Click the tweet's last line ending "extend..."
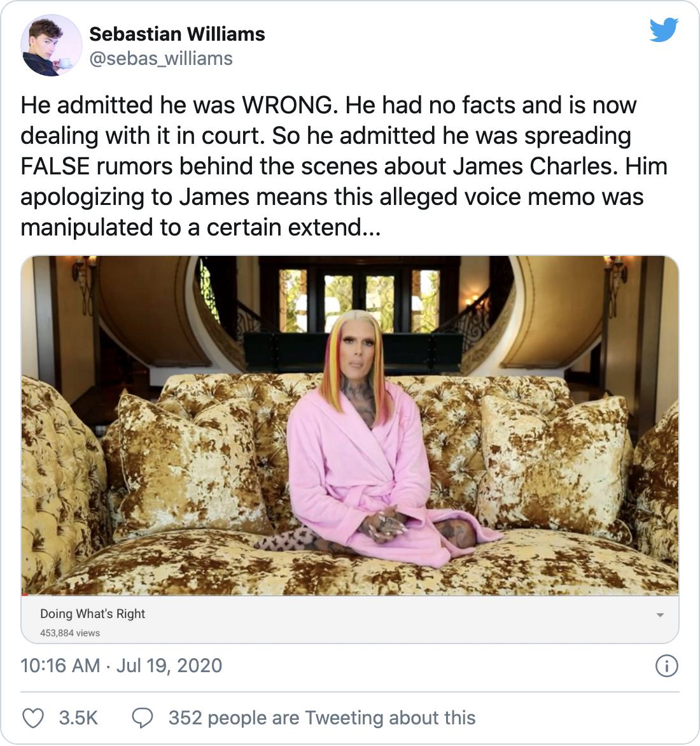700x746 pixels. click(200, 227)
